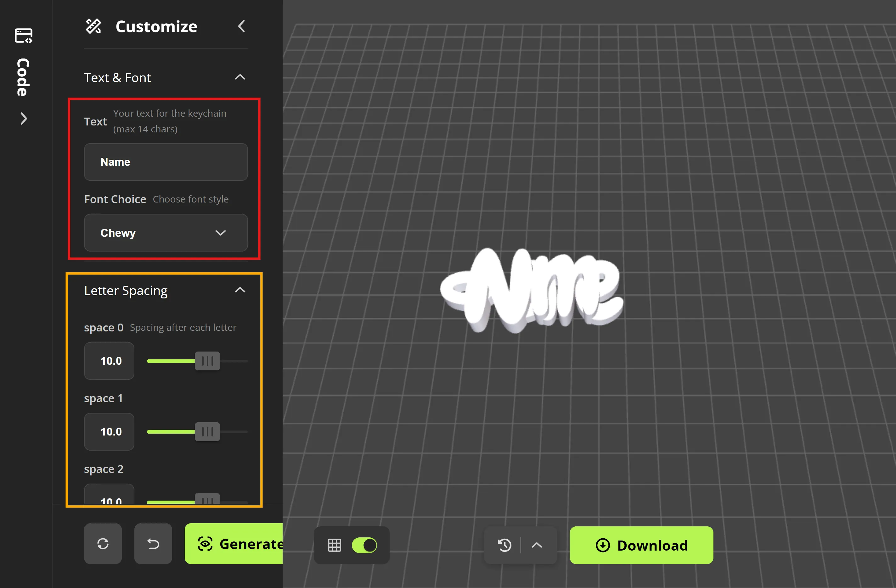Open the version history clock icon
Viewport: 896px width, 588px height.
click(x=504, y=545)
